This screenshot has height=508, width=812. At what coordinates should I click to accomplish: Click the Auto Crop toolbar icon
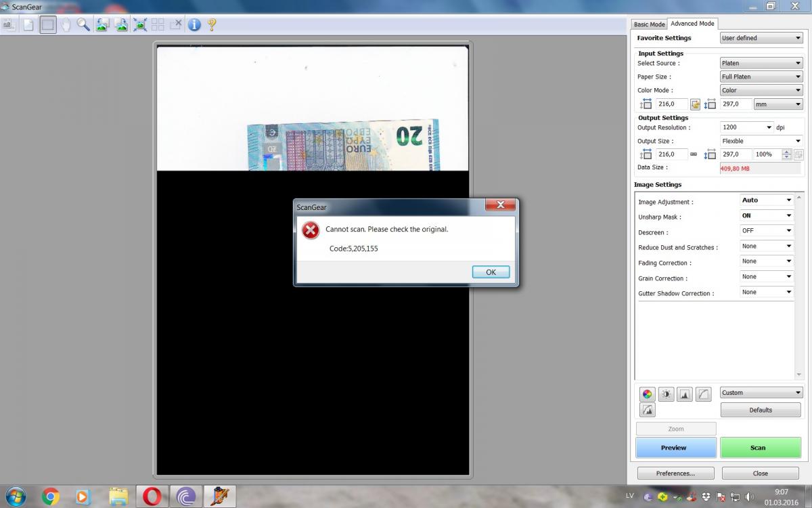(x=139, y=25)
